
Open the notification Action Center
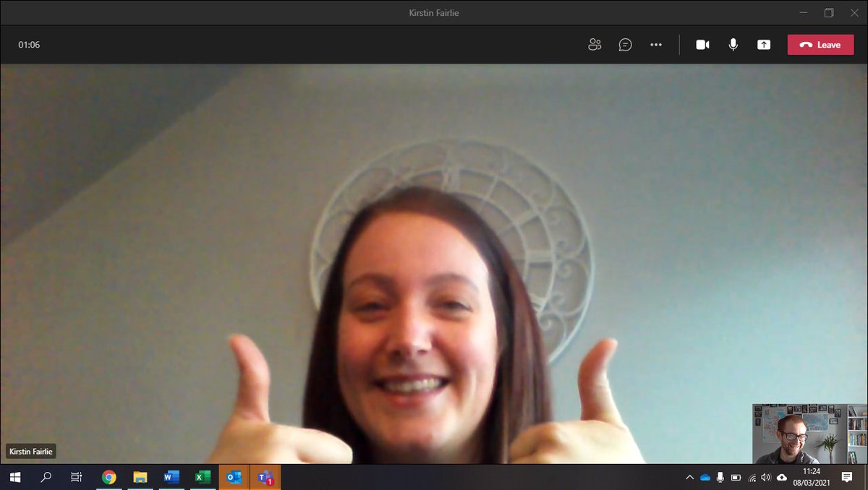point(848,477)
